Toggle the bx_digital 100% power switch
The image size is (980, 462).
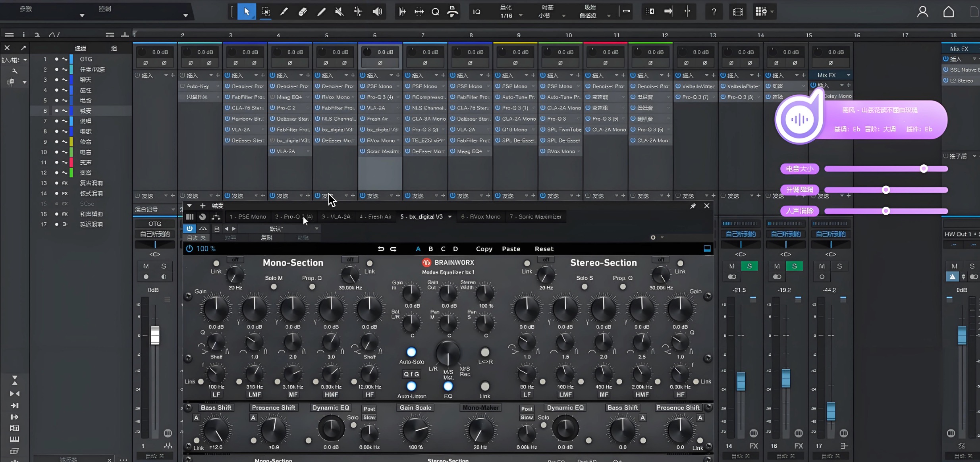coord(189,248)
